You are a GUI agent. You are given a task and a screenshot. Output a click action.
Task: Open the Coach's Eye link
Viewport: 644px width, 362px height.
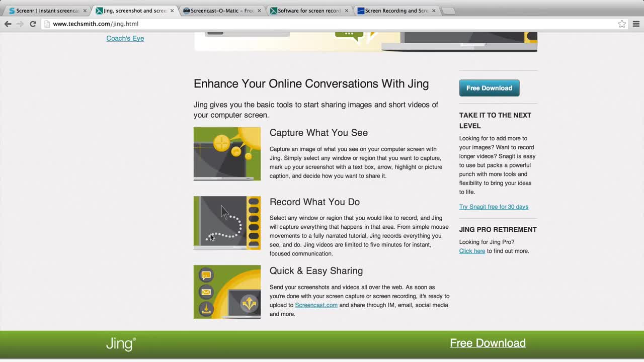[125, 38]
